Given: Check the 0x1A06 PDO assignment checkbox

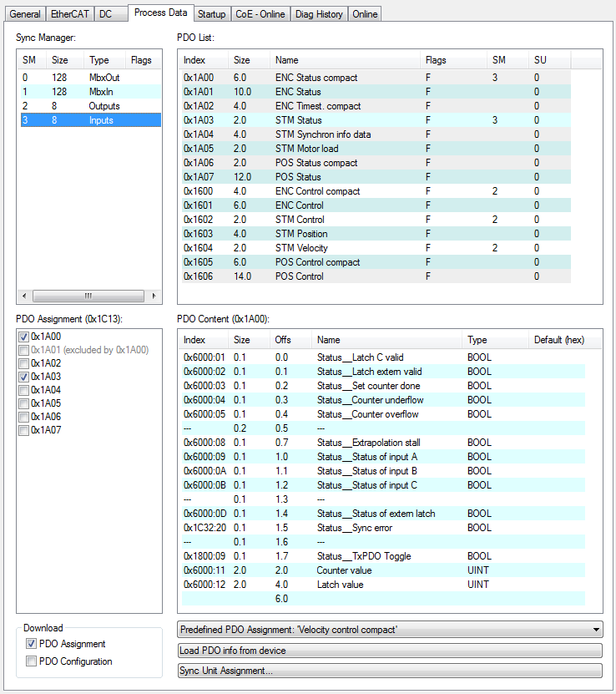Looking at the screenshot, I should tap(24, 417).
